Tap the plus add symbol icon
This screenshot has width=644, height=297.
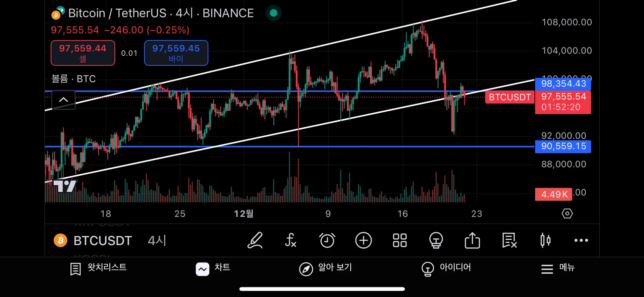click(363, 240)
